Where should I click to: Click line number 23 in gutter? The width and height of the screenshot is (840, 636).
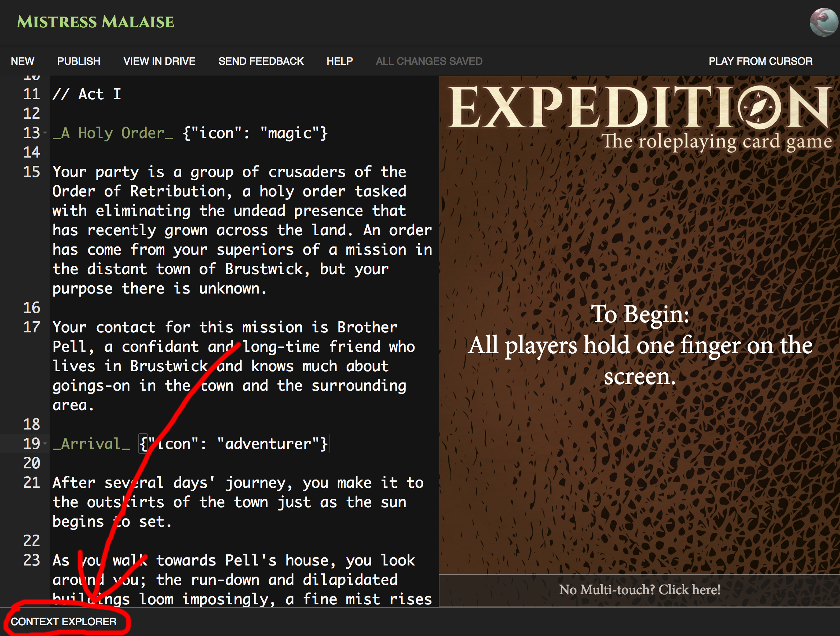pos(32,560)
